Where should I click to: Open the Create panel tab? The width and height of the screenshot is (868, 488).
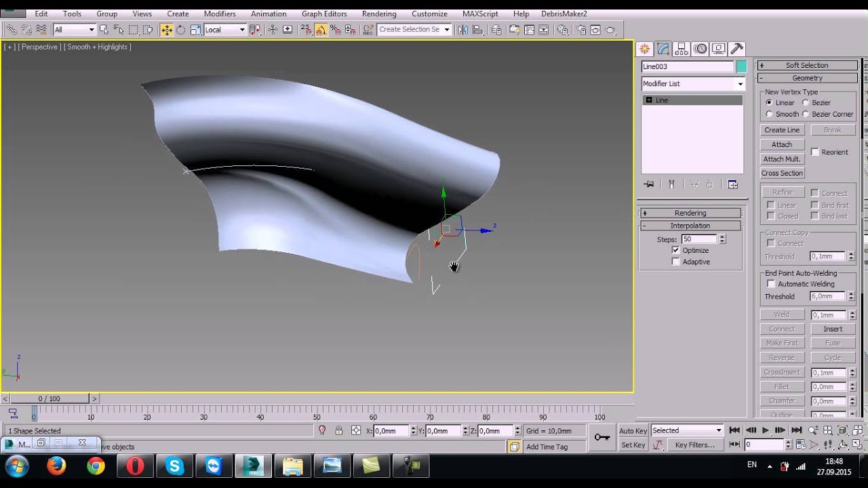644,49
